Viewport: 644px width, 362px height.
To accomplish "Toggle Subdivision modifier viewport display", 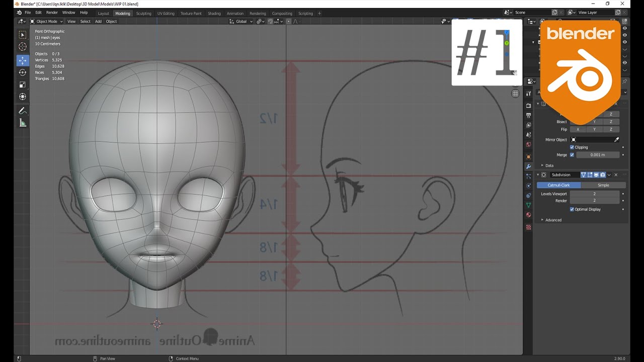I will tap(596, 175).
